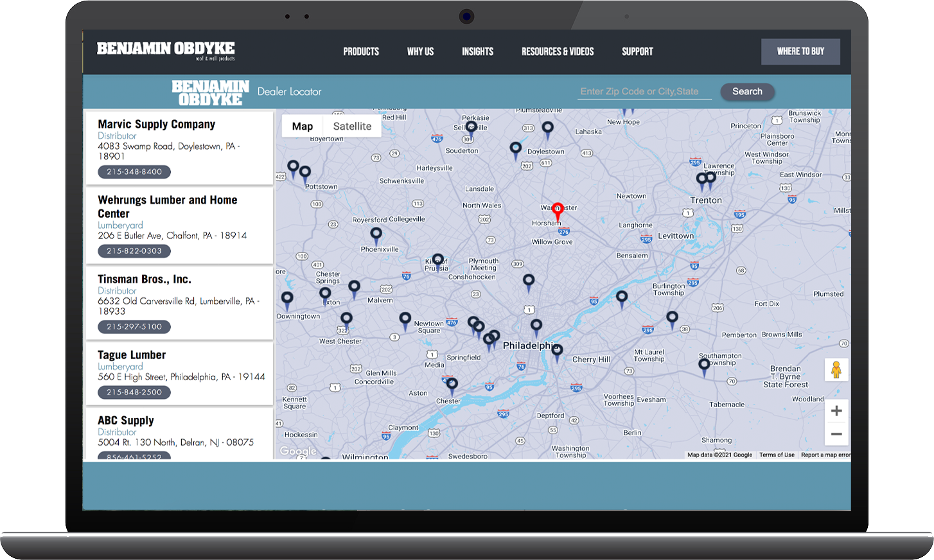Click the dealer pin near Newtown Square
The height and width of the screenshot is (560, 934).
coord(405,320)
